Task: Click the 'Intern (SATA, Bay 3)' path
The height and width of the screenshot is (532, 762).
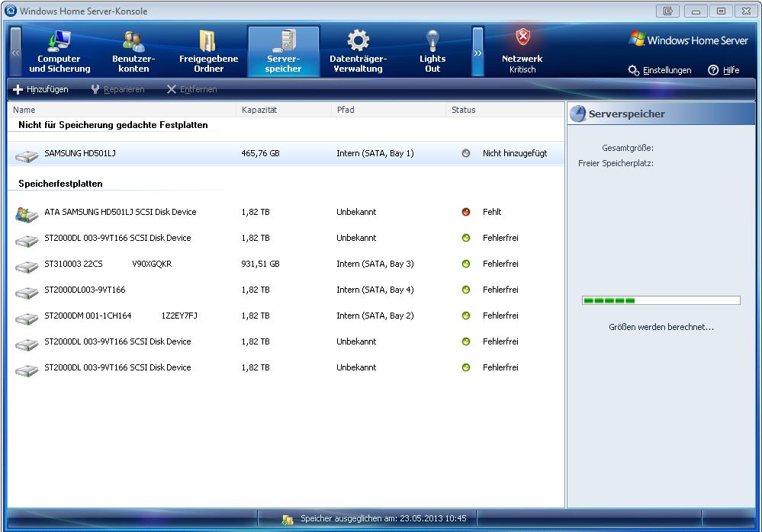Action: [375, 264]
